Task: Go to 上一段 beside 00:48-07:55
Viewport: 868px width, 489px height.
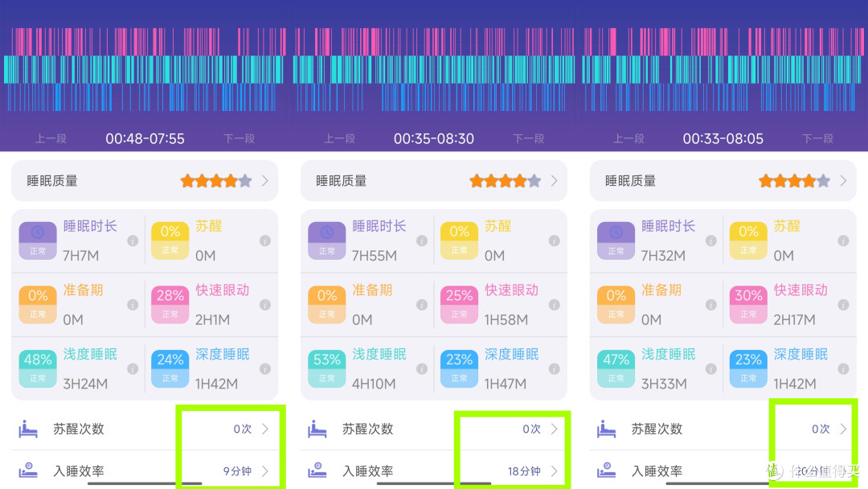Action: 51,138
